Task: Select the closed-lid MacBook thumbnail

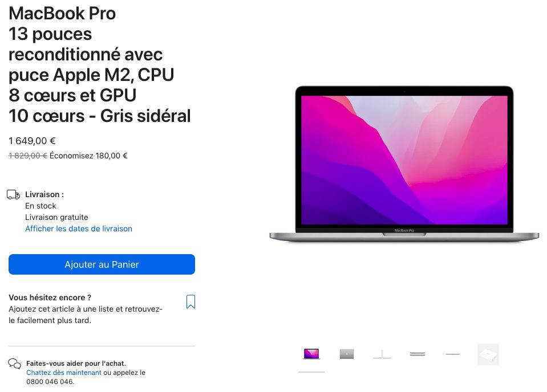Action: [347, 354]
